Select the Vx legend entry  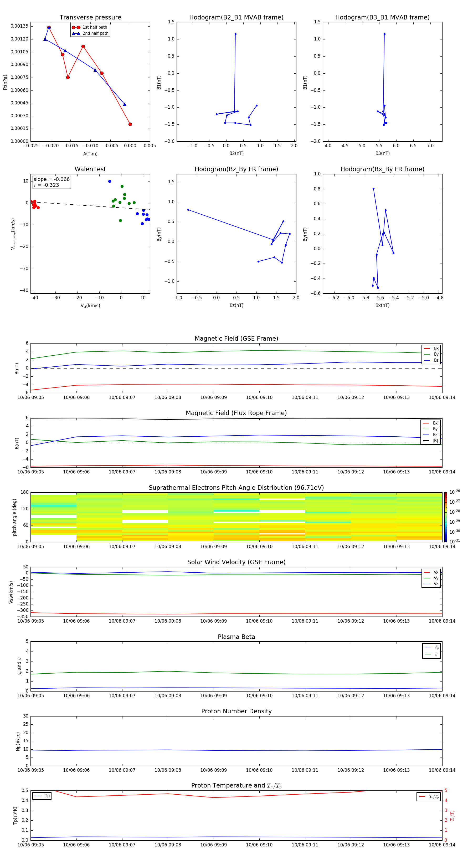pyautogui.click(x=431, y=572)
